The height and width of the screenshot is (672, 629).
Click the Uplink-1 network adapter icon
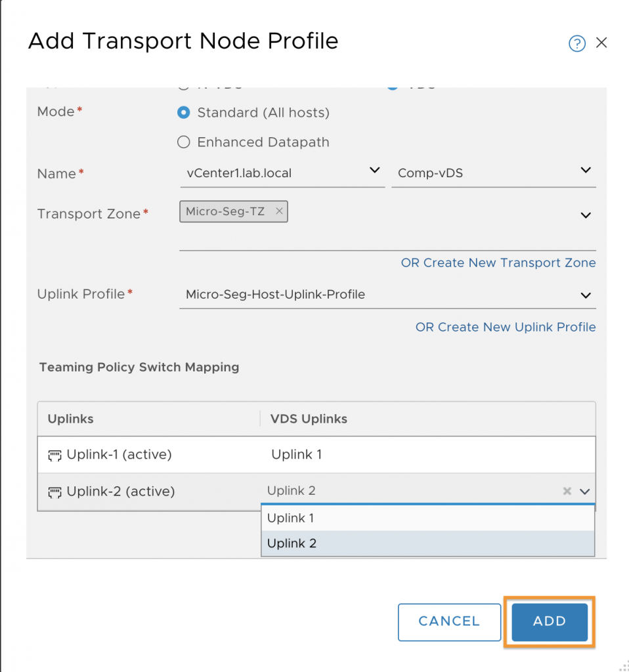54,455
